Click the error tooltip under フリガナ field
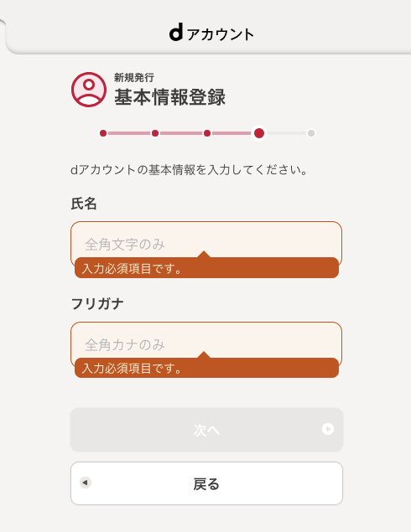Viewport: 411px width, 532px height. (206, 368)
